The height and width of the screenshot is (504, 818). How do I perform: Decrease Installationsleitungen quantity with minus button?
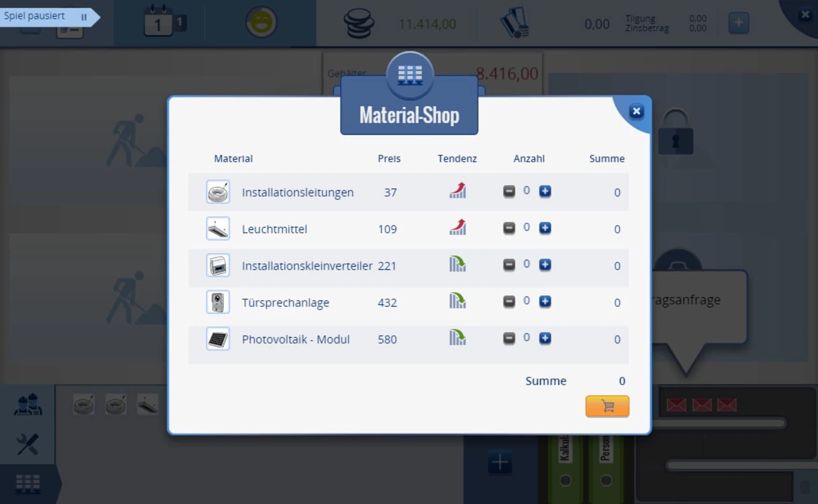509,191
